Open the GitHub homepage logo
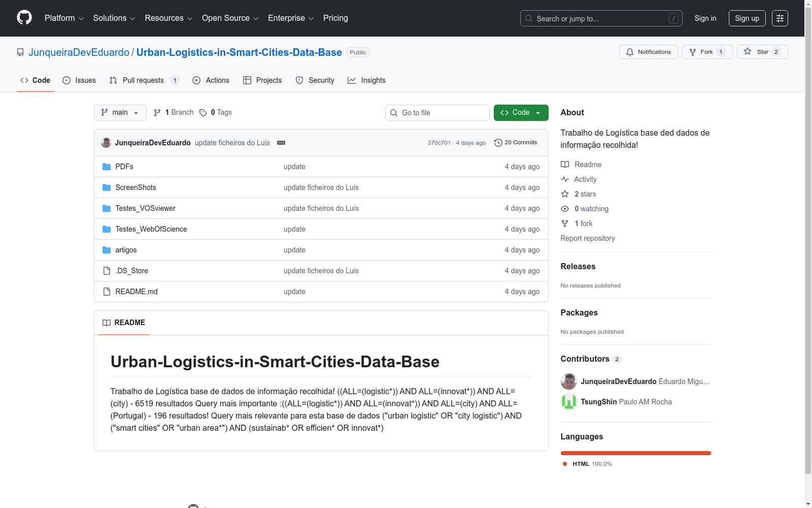 tap(24, 18)
